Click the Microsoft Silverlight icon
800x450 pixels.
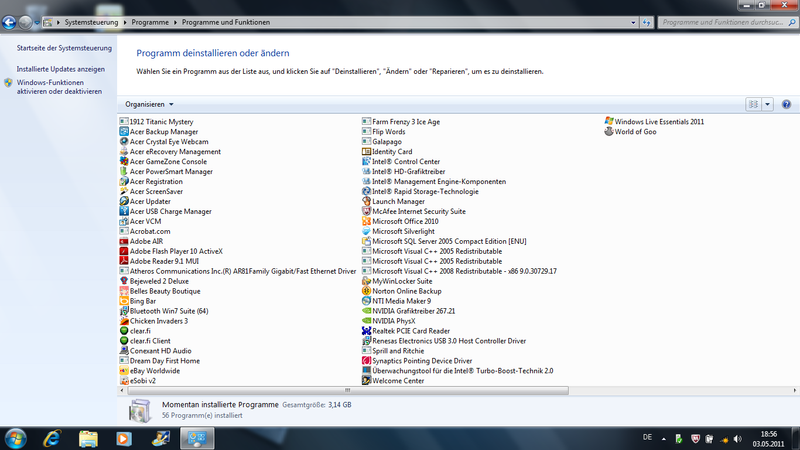(x=366, y=232)
